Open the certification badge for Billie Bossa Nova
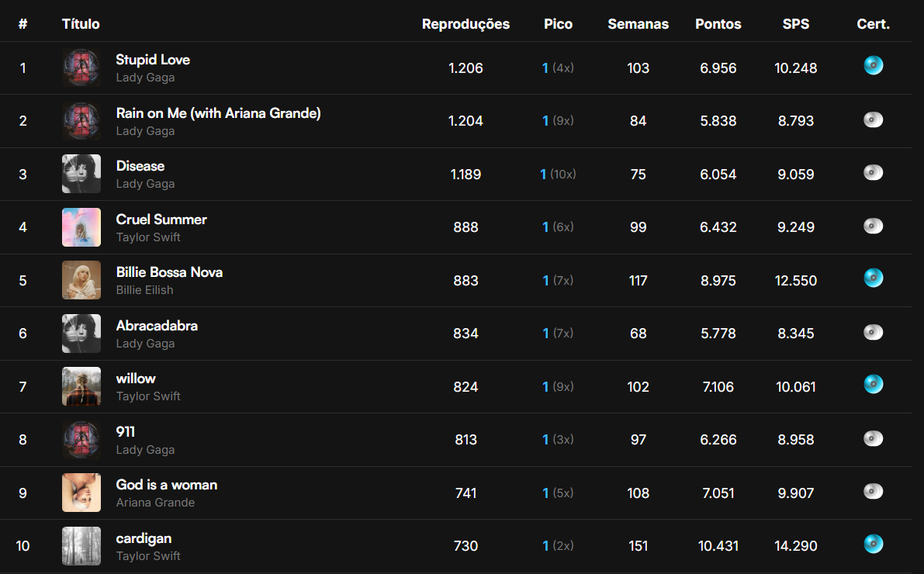 click(x=874, y=278)
